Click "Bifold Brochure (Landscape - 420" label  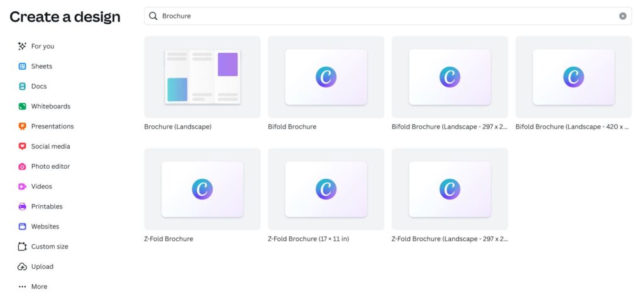click(x=572, y=127)
